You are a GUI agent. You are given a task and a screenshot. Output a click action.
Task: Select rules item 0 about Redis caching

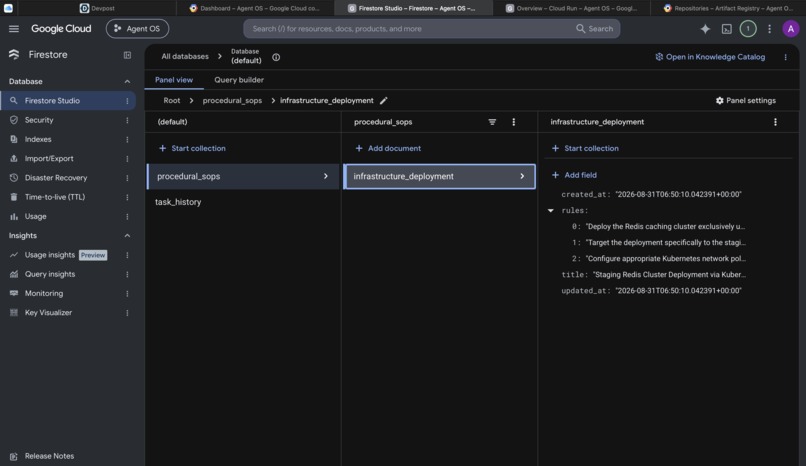click(665, 226)
